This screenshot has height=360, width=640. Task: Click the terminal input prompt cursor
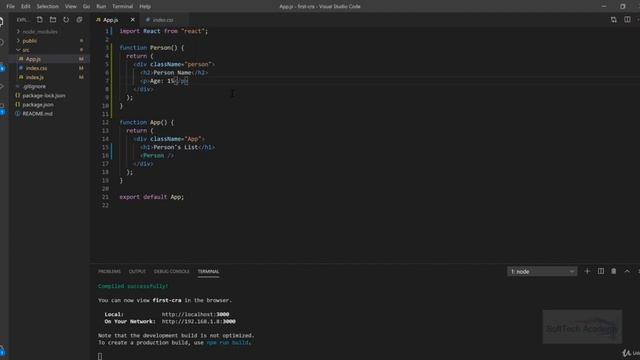click(x=100, y=356)
